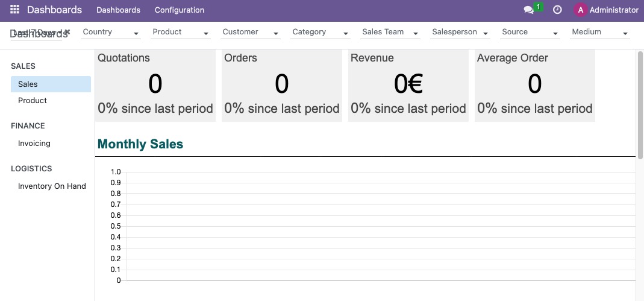Click the vertical scrollbar thumb
Image resolution: width=644 pixels, height=301 pixels.
(640, 104)
